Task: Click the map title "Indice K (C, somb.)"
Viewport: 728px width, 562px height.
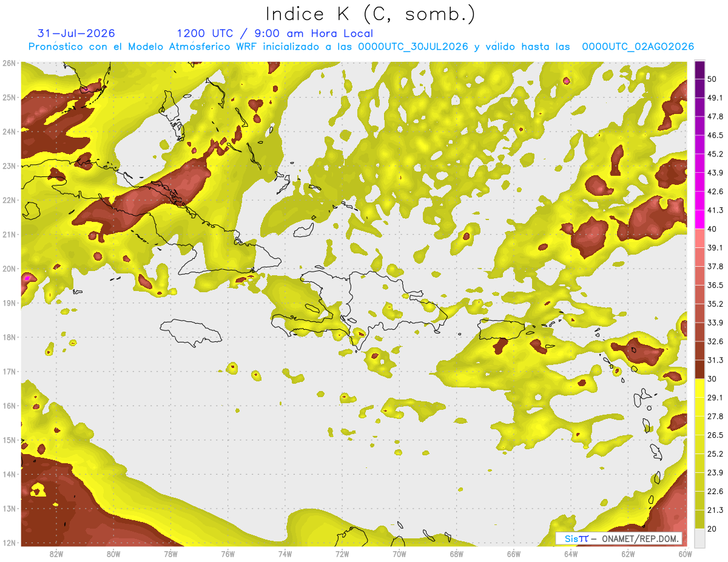Action: (371, 15)
